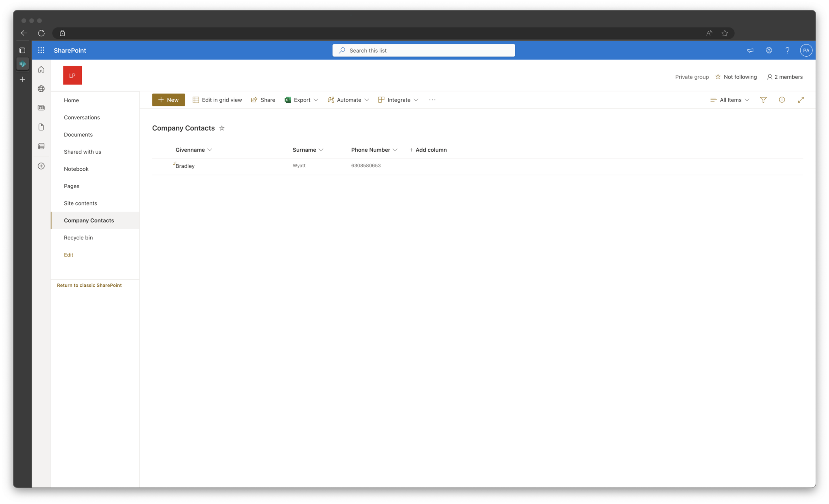Open the news icon in app bar
The width and height of the screenshot is (829, 504).
click(41, 108)
